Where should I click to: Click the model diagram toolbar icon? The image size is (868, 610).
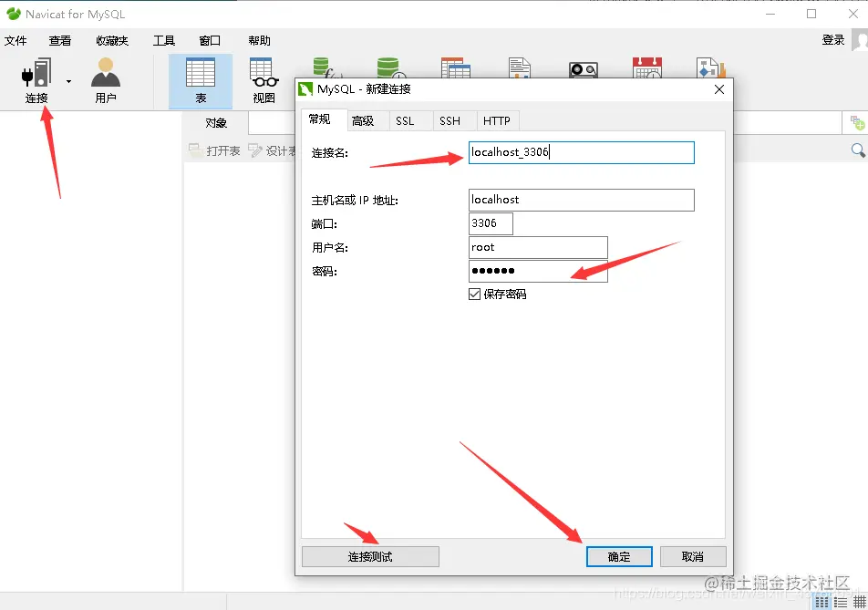[711, 67]
